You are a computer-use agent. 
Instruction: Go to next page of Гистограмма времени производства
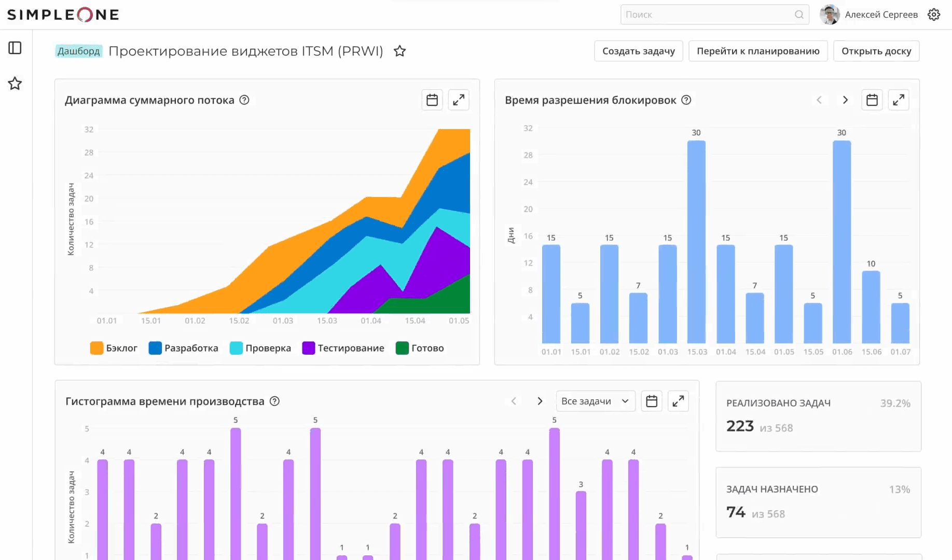[x=540, y=401]
